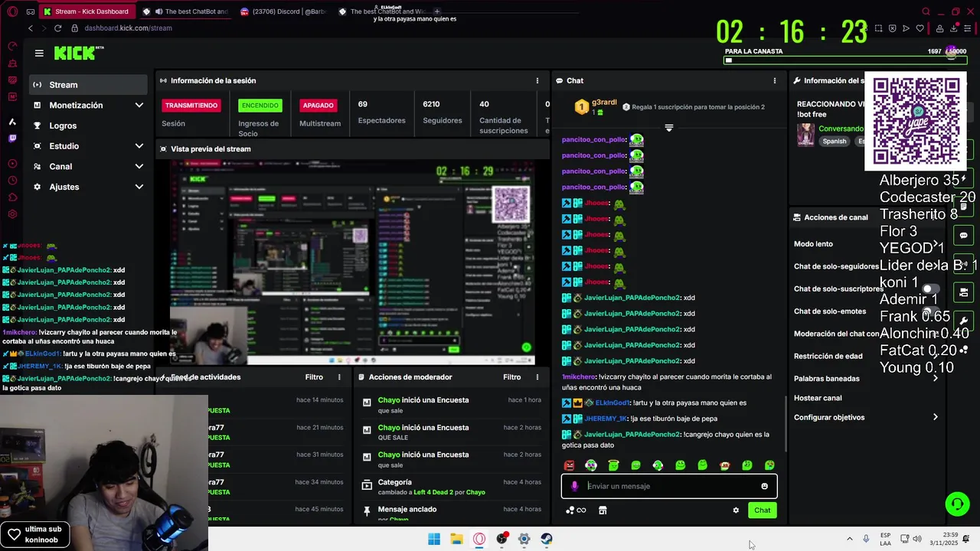Open Filtro in Acciones de moderador
The width and height of the screenshot is (980, 551).
click(512, 377)
